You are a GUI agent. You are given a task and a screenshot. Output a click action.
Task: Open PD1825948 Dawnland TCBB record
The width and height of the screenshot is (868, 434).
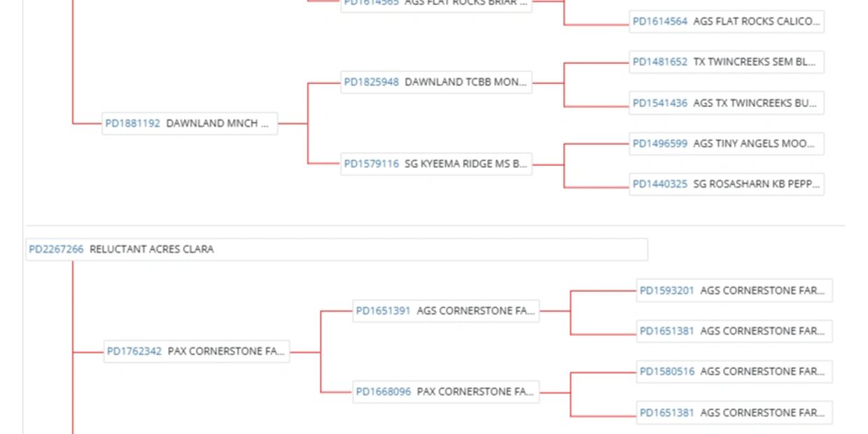click(x=371, y=82)
